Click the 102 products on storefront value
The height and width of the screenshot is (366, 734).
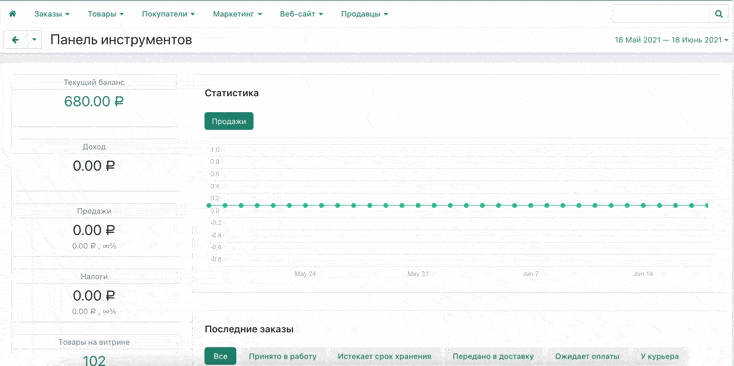[94, 360]
